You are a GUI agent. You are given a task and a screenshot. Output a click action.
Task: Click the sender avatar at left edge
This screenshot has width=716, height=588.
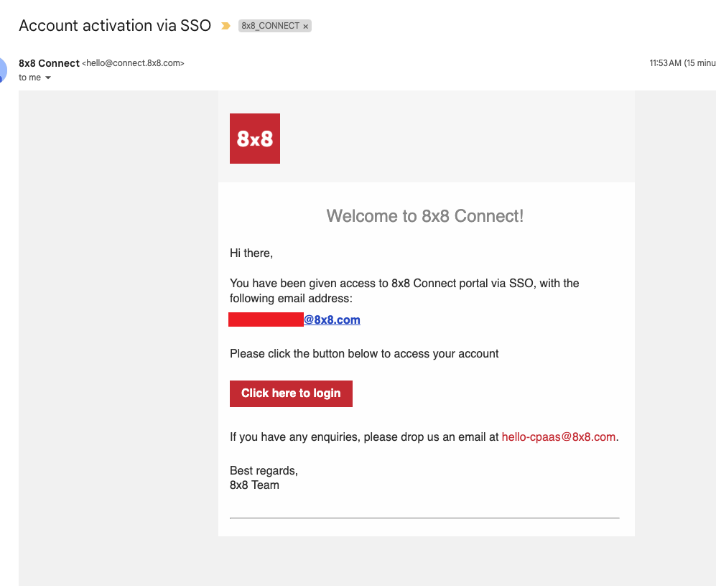pos(3,70)
